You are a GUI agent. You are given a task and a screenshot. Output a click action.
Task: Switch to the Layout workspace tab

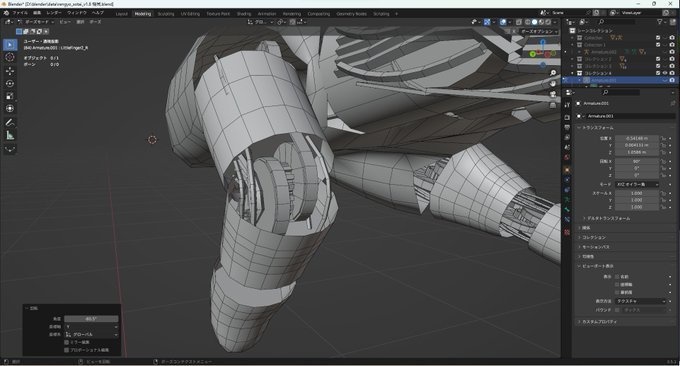click(122, 14)
